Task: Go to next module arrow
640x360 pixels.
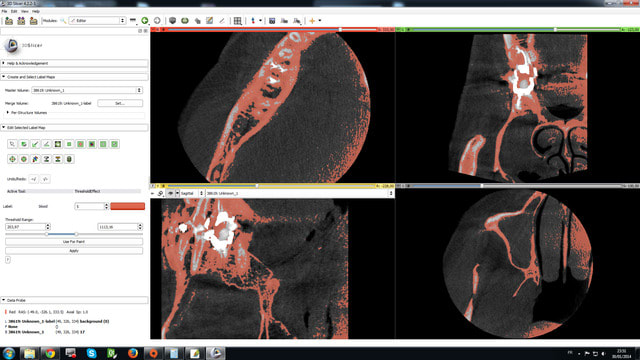Action: point(157,20)
